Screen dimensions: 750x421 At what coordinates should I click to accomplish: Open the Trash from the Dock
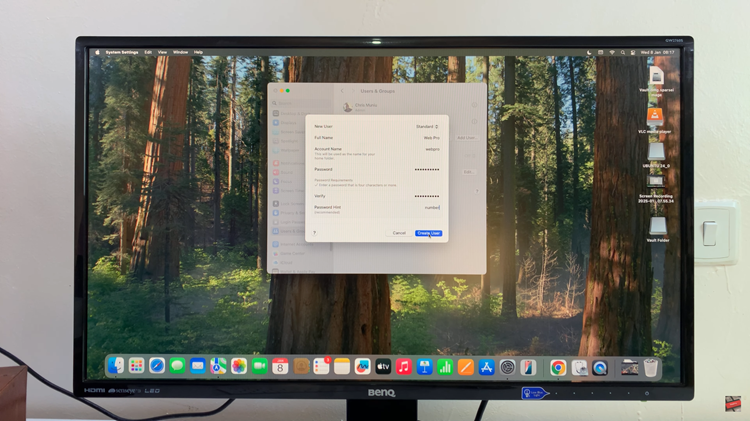(x=651, y=367)
